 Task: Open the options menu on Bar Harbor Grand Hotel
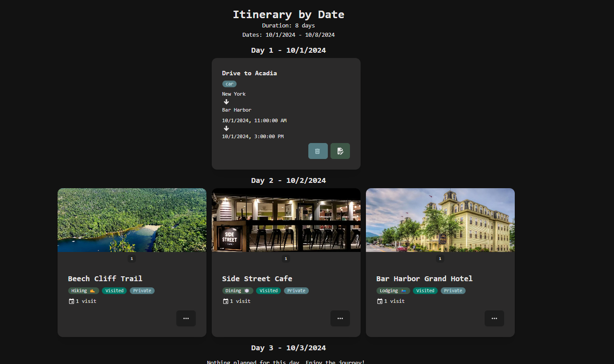tap(494, 318)
